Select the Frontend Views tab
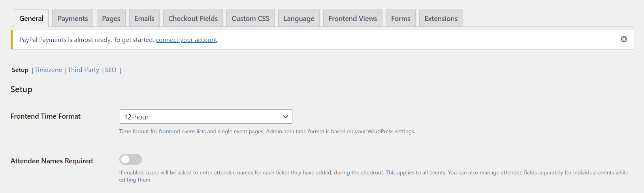The width and height of the screenshot is (644, 193). (x=352, y=19)
